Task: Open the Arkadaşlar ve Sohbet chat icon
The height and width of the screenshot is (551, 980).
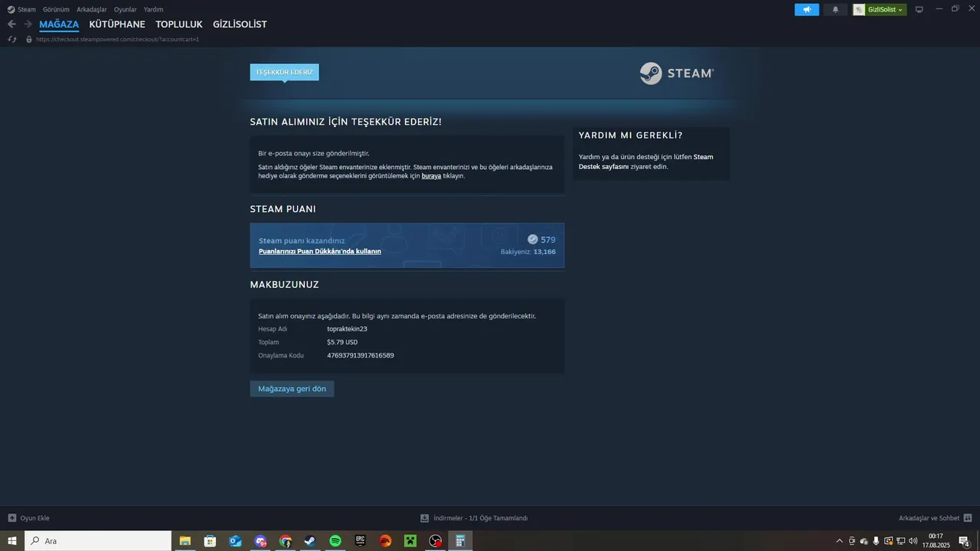Action: click(968, 518)
